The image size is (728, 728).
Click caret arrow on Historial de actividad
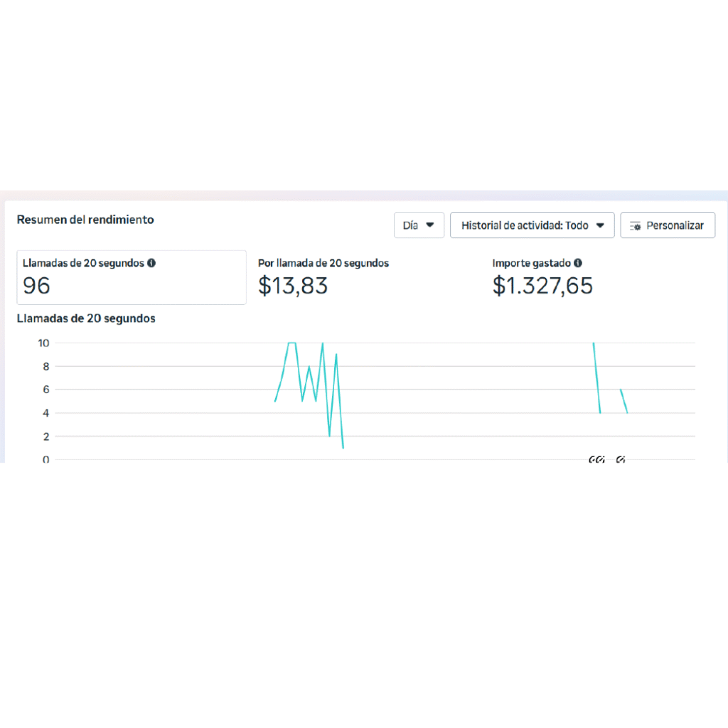600,225
